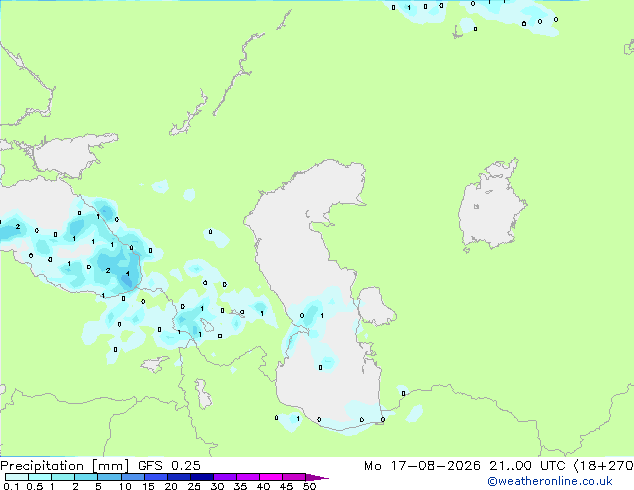The image size is (634, 490).
Task: Click the "Precipitation" title word
Action: [x=42, y=466]
